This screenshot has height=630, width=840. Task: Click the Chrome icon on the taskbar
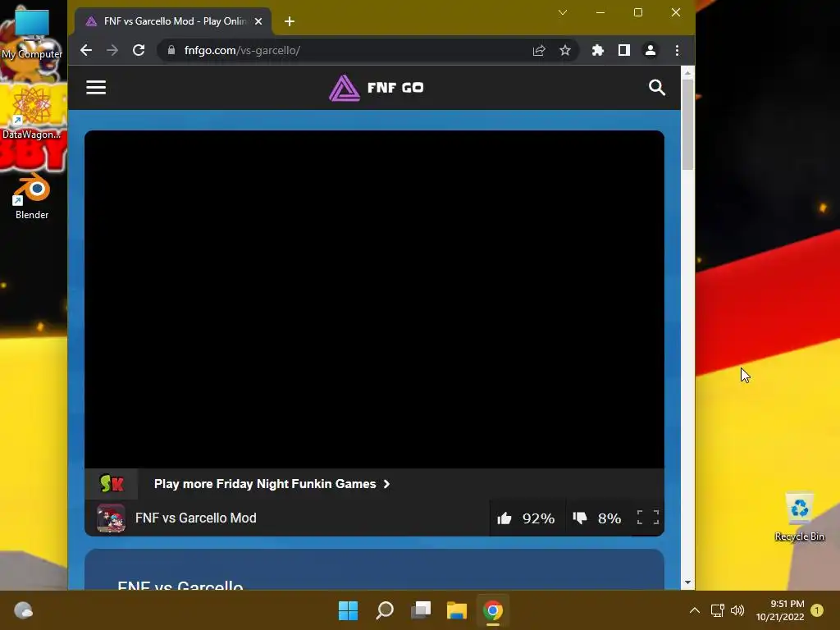coord(493,610)
